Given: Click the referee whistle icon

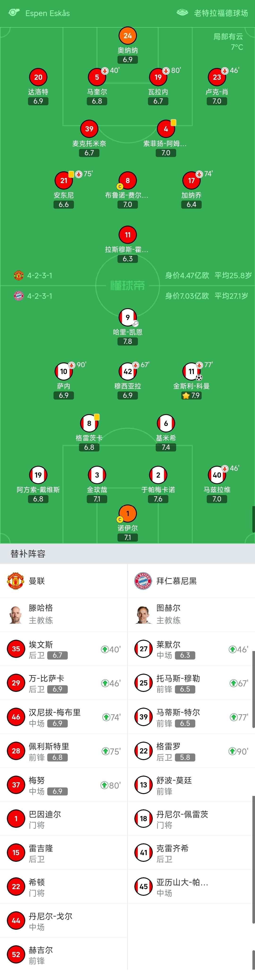Looking at the screenshot, I should (14, 13).
